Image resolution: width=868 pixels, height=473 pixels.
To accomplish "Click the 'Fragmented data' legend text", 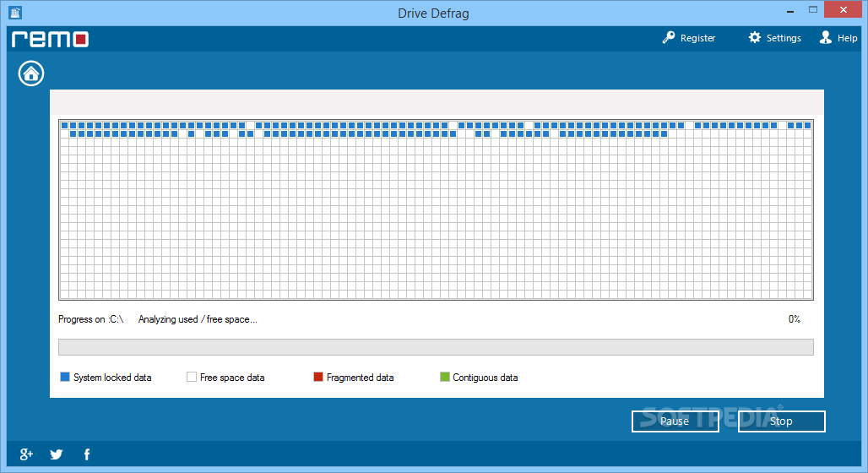I will pyautogui.click(x=360, y=378).
